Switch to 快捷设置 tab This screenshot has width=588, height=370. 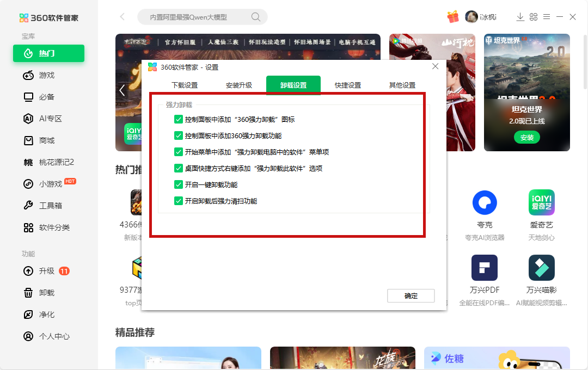pyautogui.click(x=348, y=85)
